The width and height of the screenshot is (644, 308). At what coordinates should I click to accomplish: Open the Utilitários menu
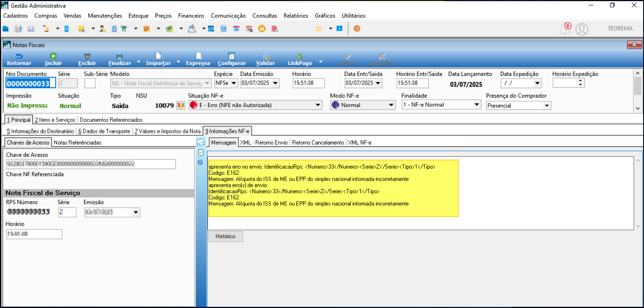pyautogui.click(x=354, y=16)
